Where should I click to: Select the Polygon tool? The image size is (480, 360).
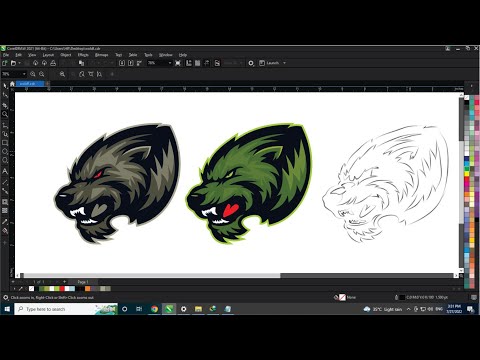coord(5,160)
